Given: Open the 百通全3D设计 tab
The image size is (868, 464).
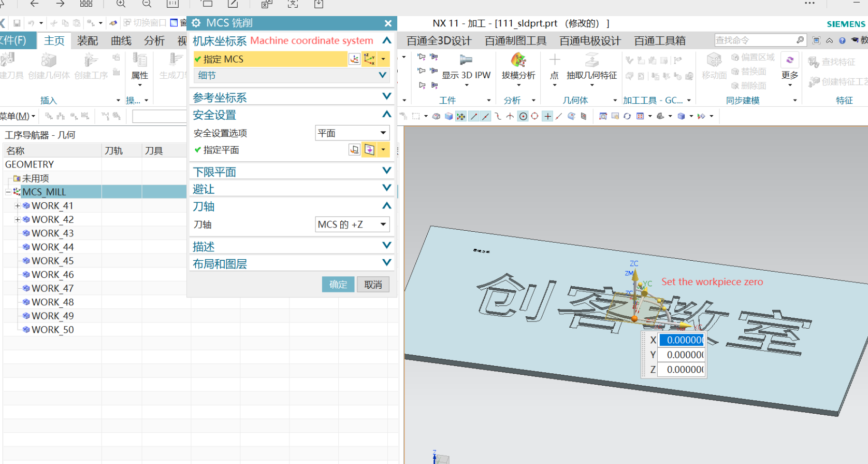Looking at the screenshot, I should click(439, 40).
